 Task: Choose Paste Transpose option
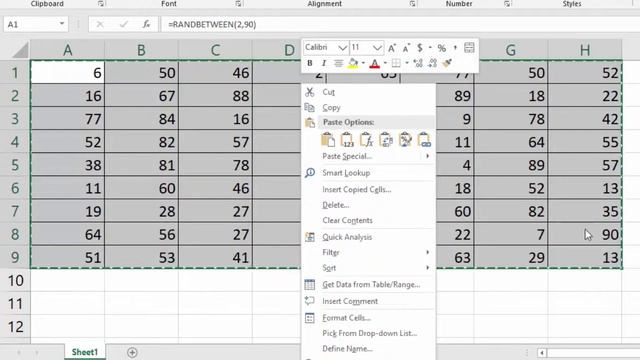pos(386,140)
